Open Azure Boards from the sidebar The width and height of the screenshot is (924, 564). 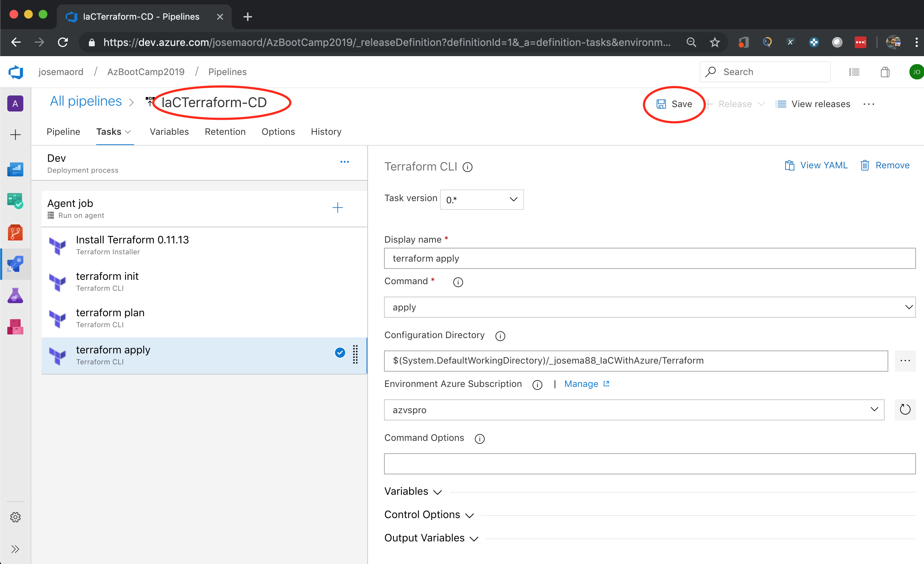pos(15,201)
